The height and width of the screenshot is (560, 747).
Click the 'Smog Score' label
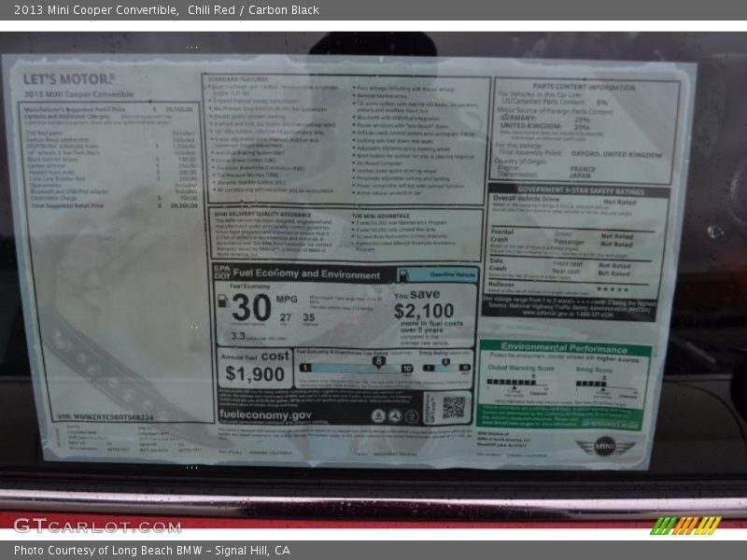594,370
